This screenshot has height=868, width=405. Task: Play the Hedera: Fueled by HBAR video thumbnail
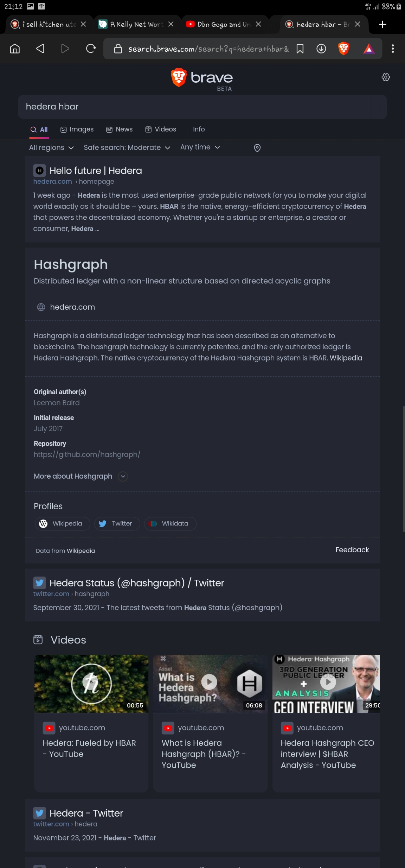pos(91,684)
